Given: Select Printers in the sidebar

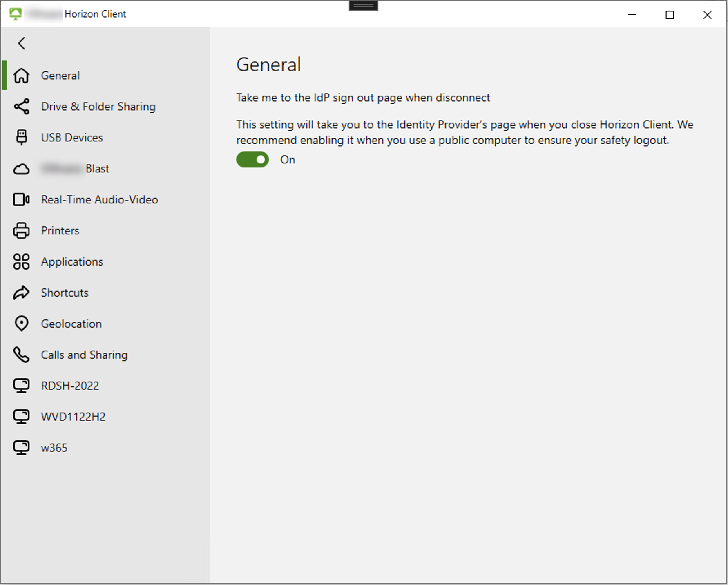Looking at the screenshot, I should click(106, 231).
